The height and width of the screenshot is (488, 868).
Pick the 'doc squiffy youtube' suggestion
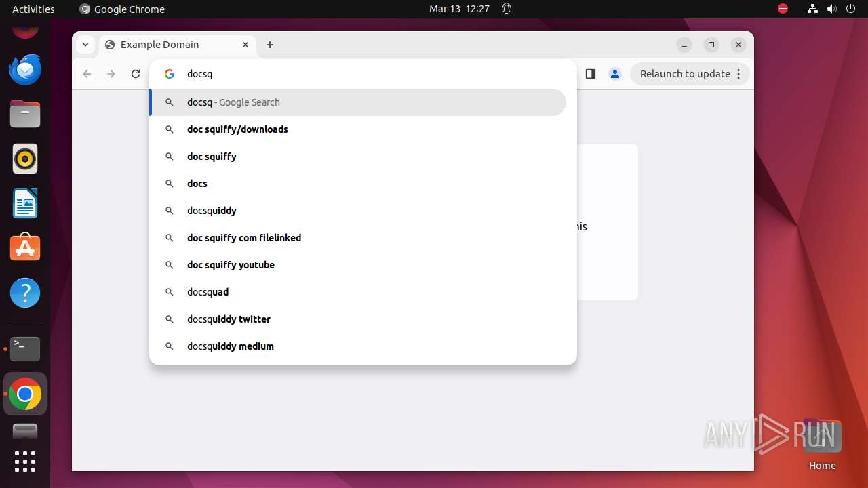358,265
